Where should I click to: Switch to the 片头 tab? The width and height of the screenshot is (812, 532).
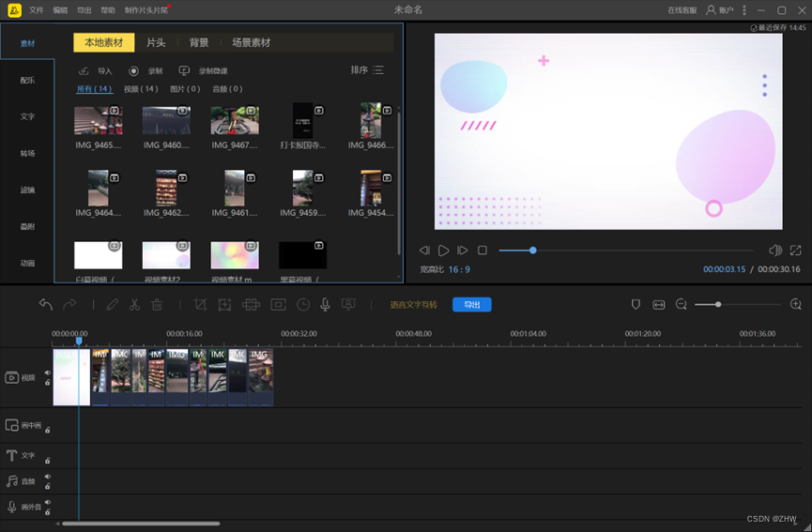point(156,43)
